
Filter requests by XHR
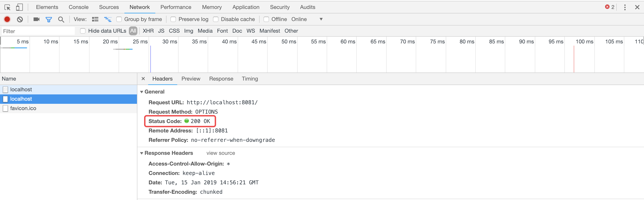tap(148, 31)
